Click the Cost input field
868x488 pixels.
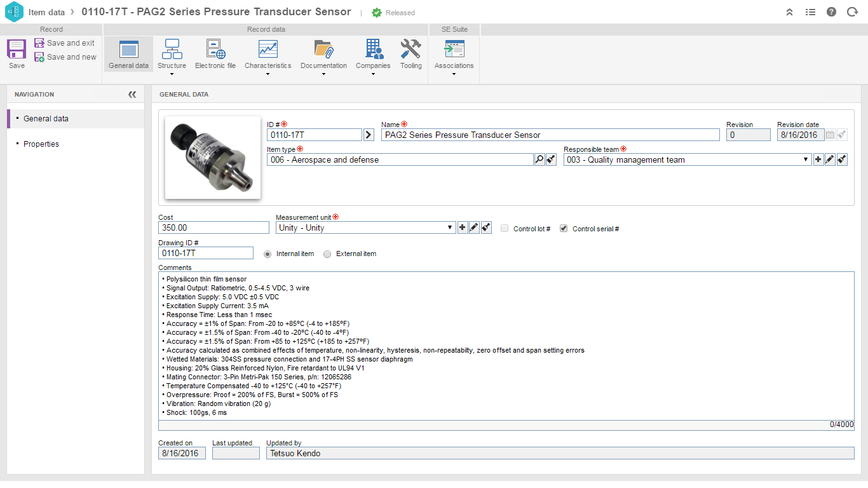[x=214, y=227]
